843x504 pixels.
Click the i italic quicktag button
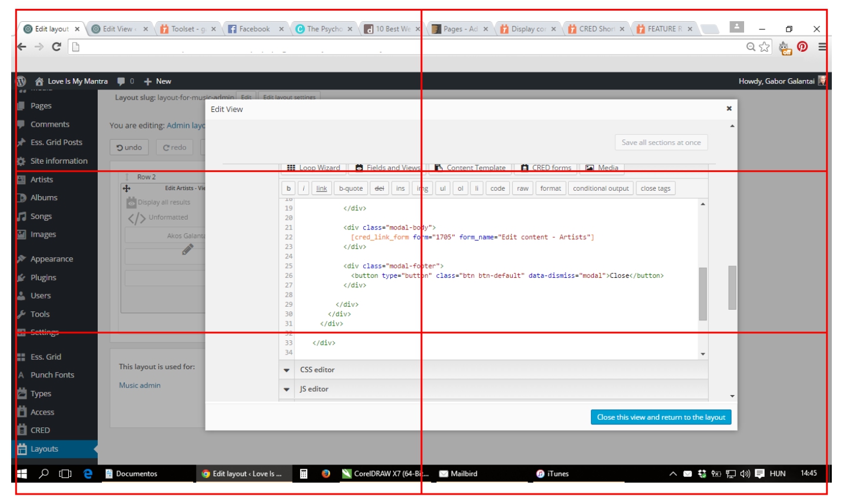click(x=303, y=188)
